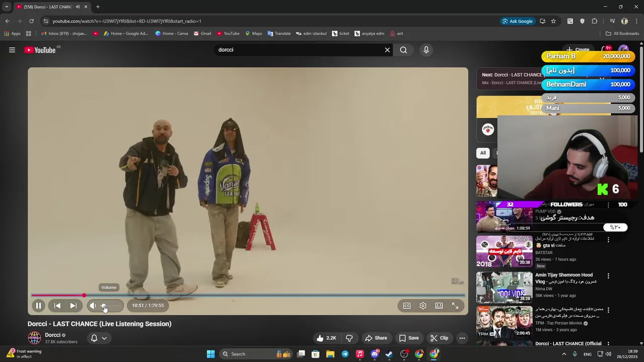The height and width of the screenshot is (362, 644).
Task: Open options menu for Amin Tijay video
Action: (608, 276)
